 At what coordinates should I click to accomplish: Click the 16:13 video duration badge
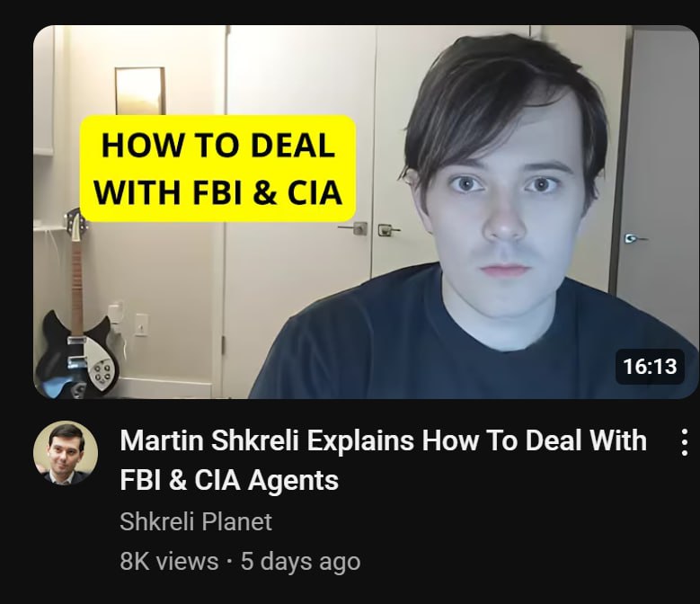point(650,367)
